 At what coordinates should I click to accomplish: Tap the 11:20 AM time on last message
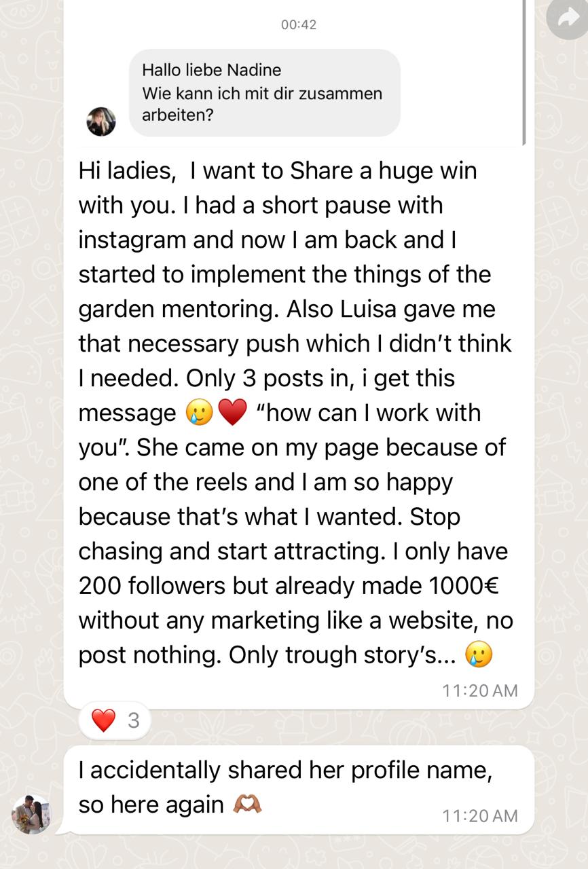479,815
